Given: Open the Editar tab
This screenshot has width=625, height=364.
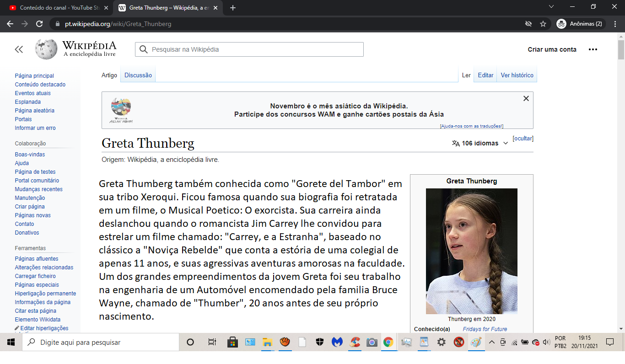Looking at the screenshot, I should [x=486, y=75].
